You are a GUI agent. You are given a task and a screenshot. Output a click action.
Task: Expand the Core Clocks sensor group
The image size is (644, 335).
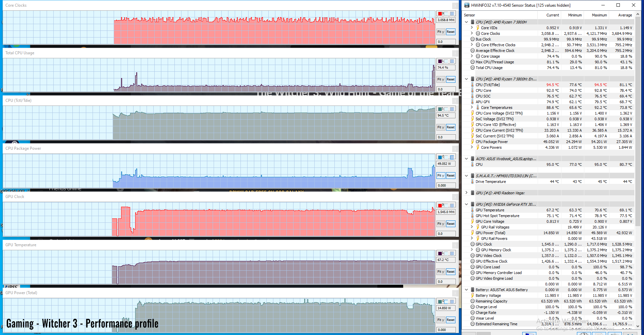[472, 33]
